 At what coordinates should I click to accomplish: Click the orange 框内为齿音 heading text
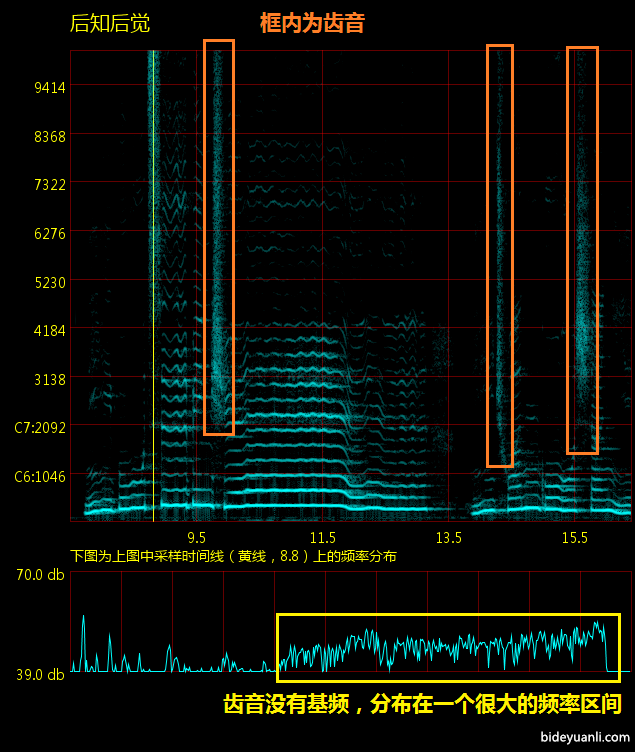[312, 24]
